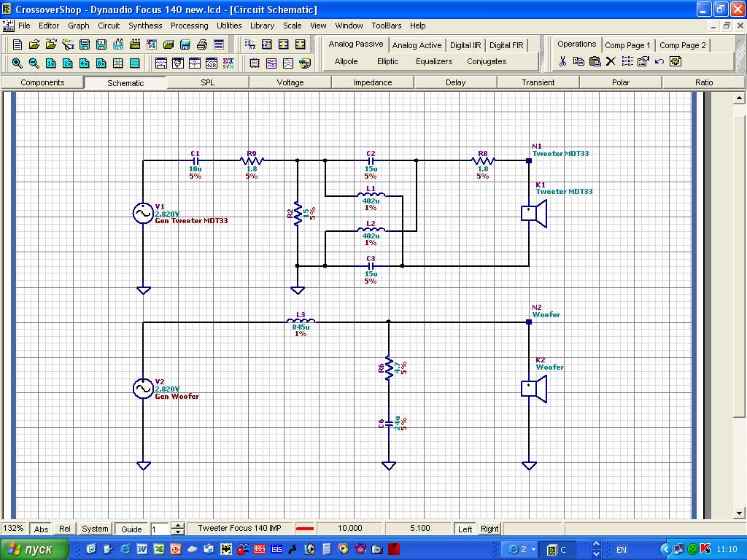Viewport: 747px width, 560px height.
Task: Click the Kaspersky tray icon
Action: coord(705,549)
